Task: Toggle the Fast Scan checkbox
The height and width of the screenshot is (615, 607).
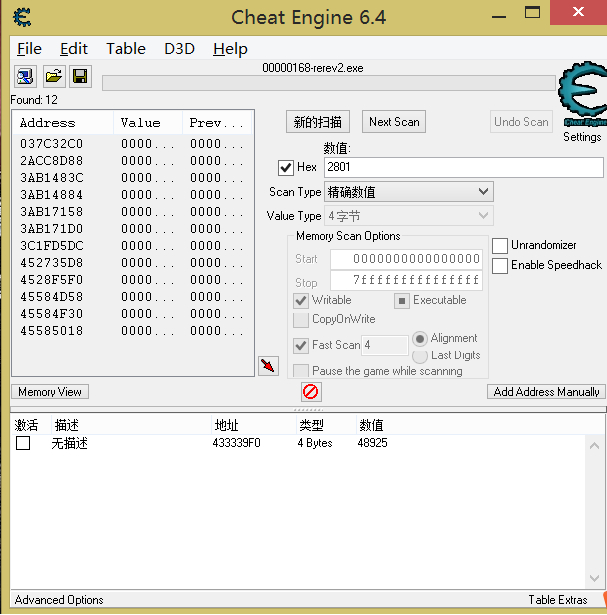Action: [x=301, y=346]
